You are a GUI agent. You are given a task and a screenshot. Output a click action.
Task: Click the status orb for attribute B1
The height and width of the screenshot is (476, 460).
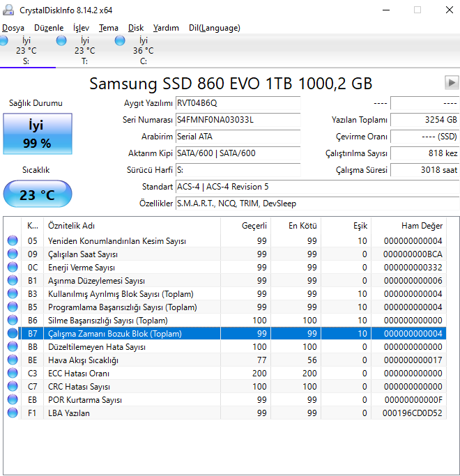point(13,280)
